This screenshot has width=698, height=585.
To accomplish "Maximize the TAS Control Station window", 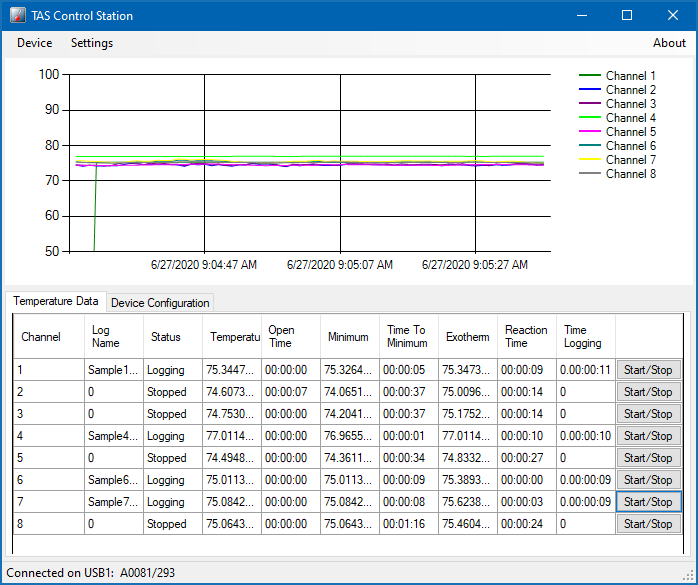I will pos(627,15).
